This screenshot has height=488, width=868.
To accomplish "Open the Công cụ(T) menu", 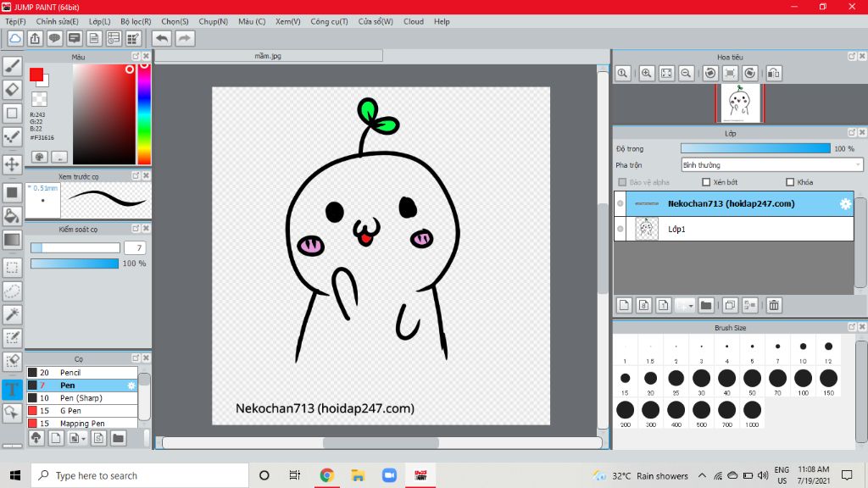I will point(329,21).
